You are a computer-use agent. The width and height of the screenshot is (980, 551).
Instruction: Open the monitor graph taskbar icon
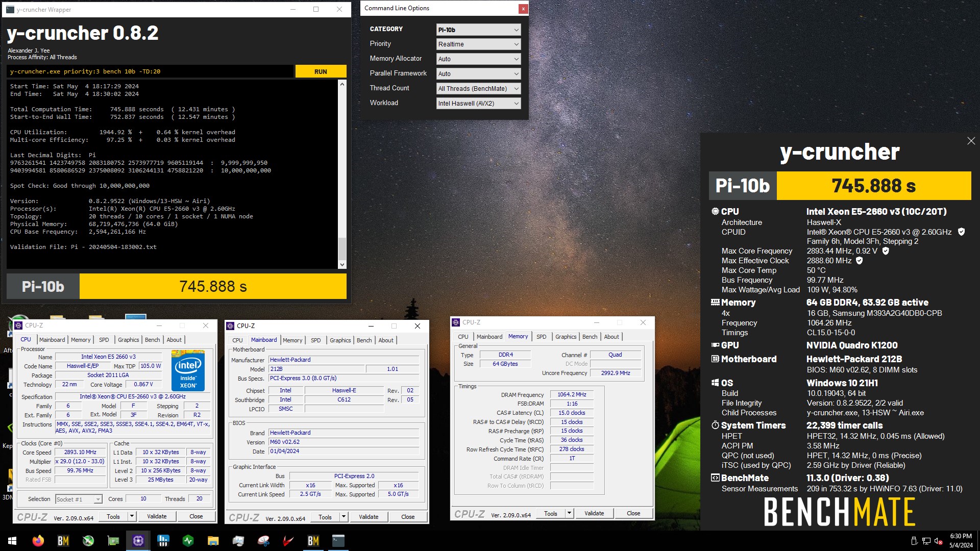[238, 541]
